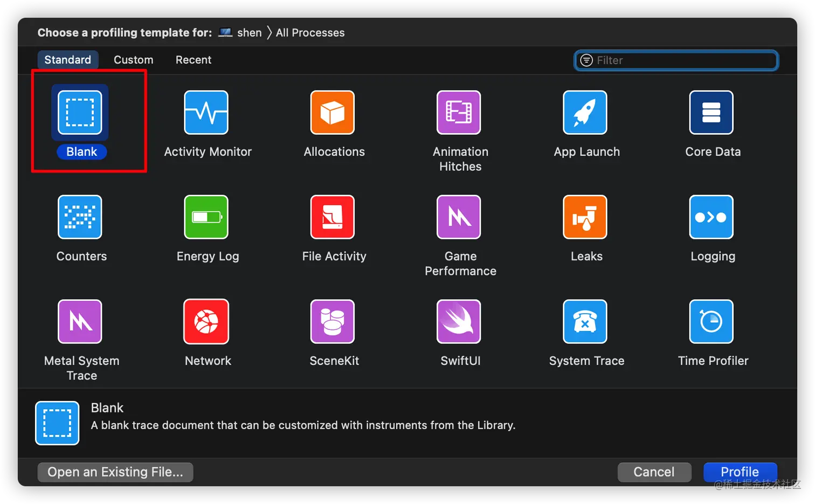
Task: Select the orange Allocations cube icon
Action: pos(333,112)
